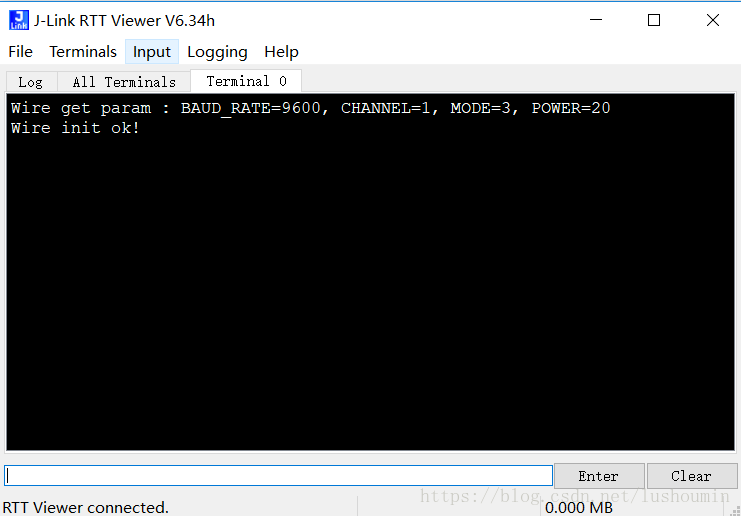Select the Terminal 0 tab
Screen dimensions: 741x516
point(246,81)
